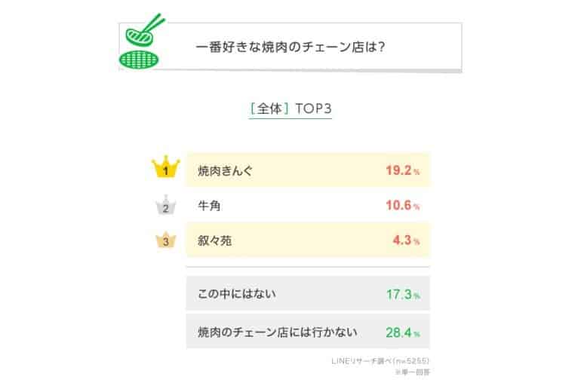The image size is (581, 392).
Task: Click the green ［全体］ bracket label
Action: tap(269, 109)
